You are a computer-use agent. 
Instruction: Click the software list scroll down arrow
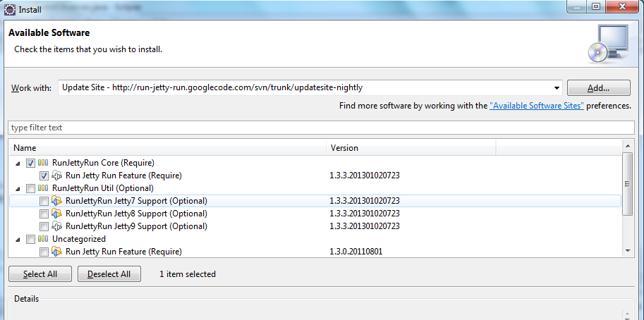pyautogui.click(x=628, y=251)
